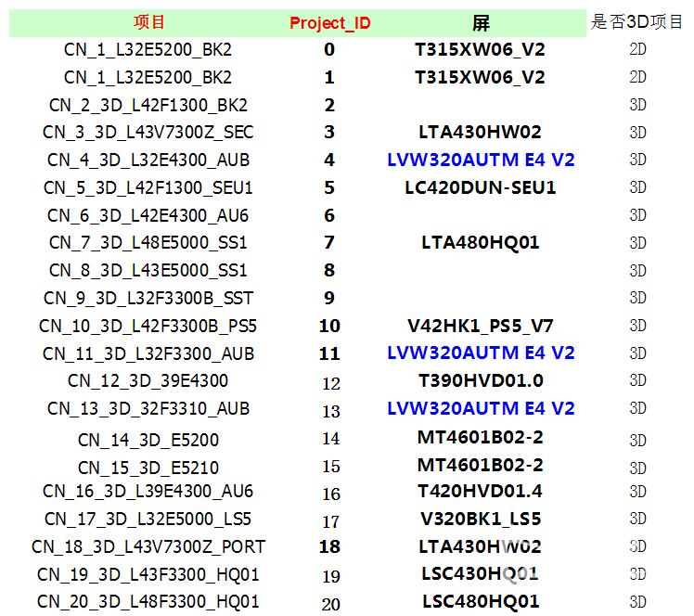Image resolution: width=694 pixels, height=616 pixels.
Task: Click blue LVW320AUTM E4 V2 in row 11
Action: click(481, 353)
